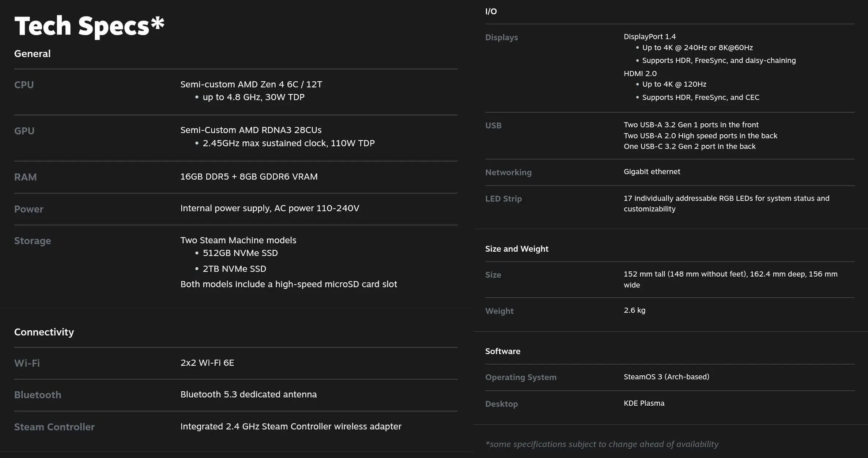This screenshot has height=458, width=868.
Task: Click the DisplayPort 1.4 spec
Action: (x=650, y=36)
